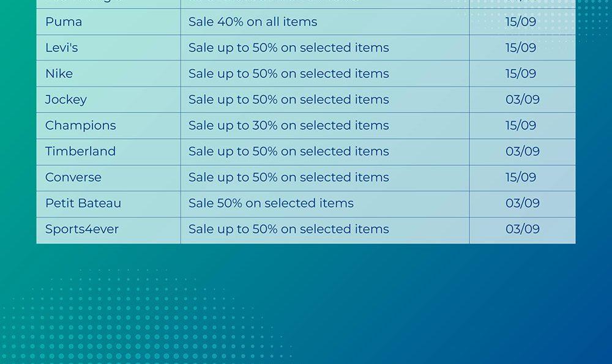The image size is (612, 364).
Task: Click the 15/09 date for Converse
Action: pos(521,177)
